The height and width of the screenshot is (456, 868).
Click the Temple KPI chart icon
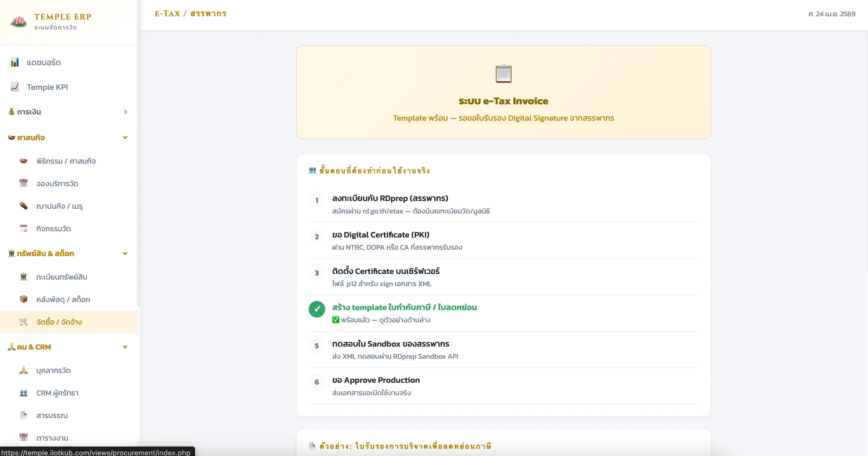(15, 87)
